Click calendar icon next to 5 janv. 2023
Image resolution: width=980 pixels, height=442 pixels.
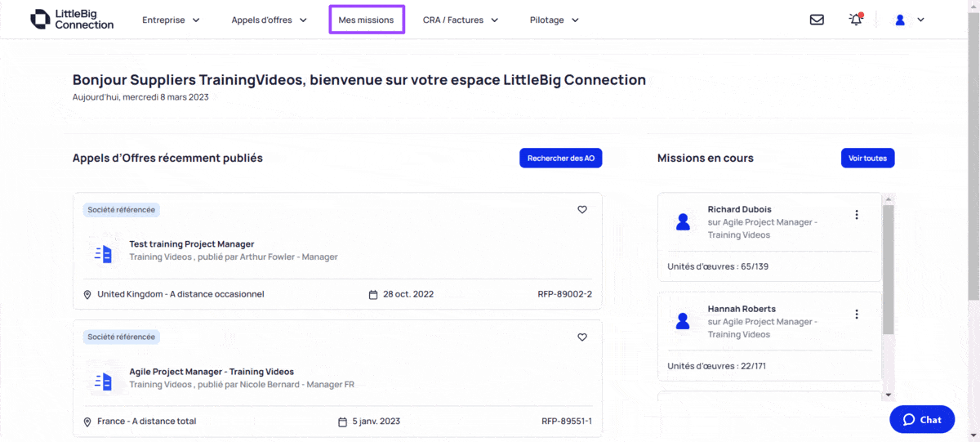click(343, 422)
